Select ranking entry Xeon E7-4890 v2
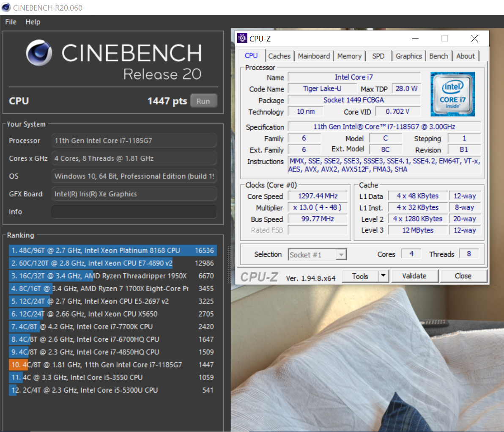Screen dimensions: 504x432 (x=112, y=263)
